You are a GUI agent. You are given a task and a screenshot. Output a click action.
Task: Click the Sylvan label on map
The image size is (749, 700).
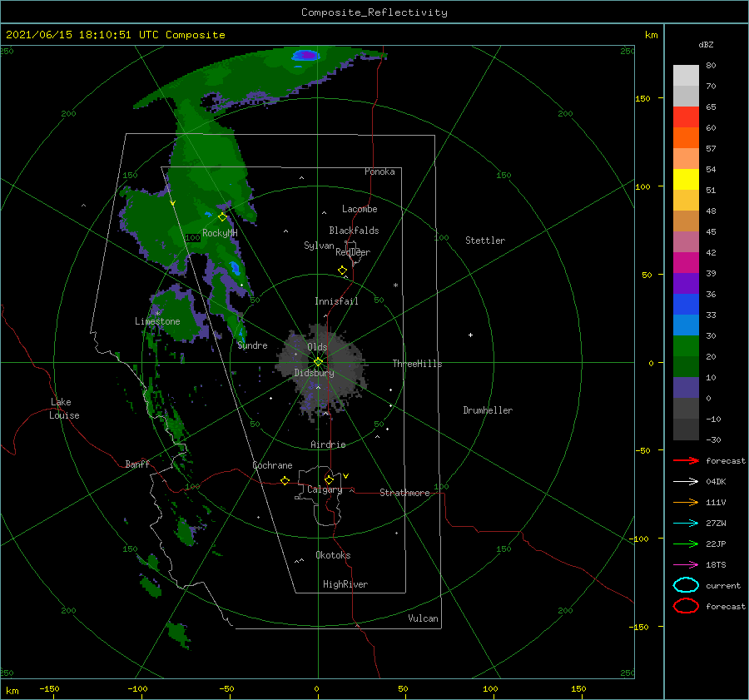click(319, 246)
